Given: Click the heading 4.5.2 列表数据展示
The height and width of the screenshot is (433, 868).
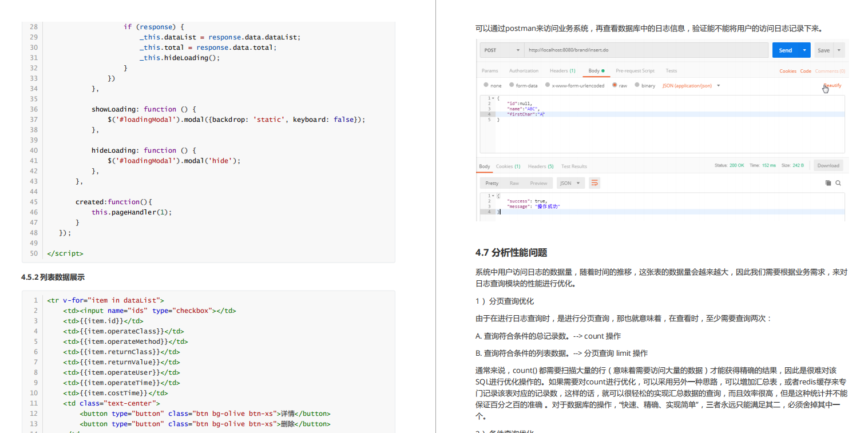Looking at the screenshot, I should tap(53, 277).
